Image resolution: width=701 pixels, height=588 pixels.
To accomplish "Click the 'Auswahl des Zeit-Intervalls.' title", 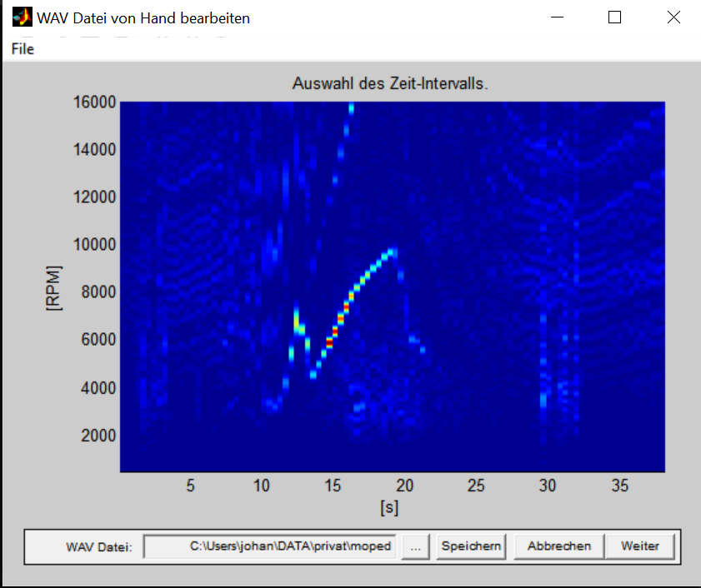I will 390,83.
